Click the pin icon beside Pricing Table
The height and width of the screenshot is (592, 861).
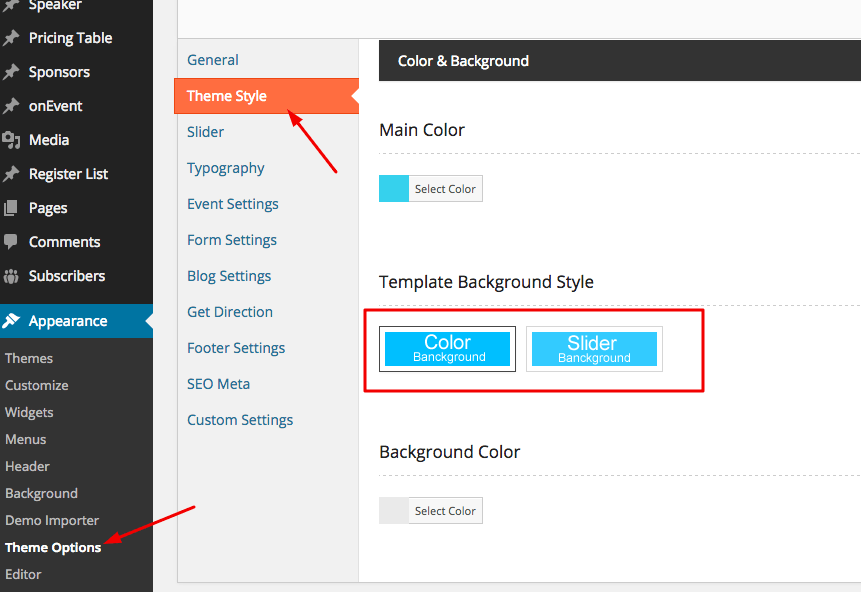point(11,38)
